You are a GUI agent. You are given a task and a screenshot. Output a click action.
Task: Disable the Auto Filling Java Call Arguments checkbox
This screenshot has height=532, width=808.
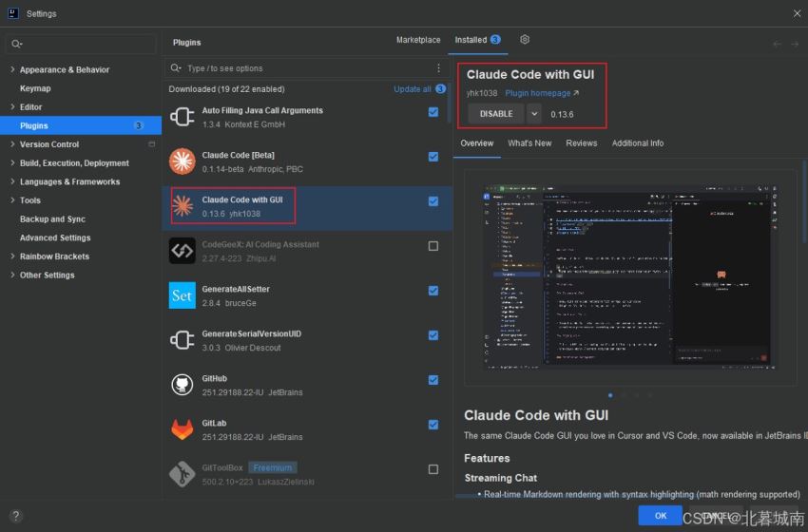433,112
